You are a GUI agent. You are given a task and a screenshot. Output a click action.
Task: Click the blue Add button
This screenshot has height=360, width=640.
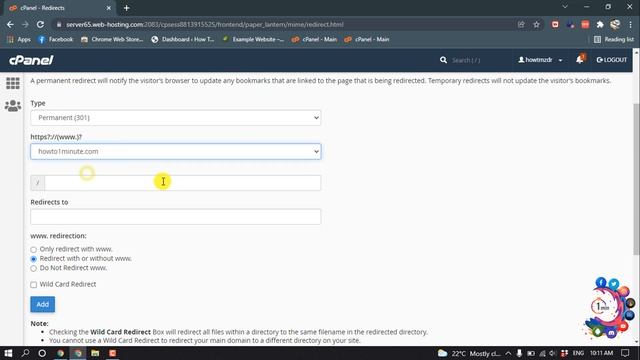pos(42,304)
